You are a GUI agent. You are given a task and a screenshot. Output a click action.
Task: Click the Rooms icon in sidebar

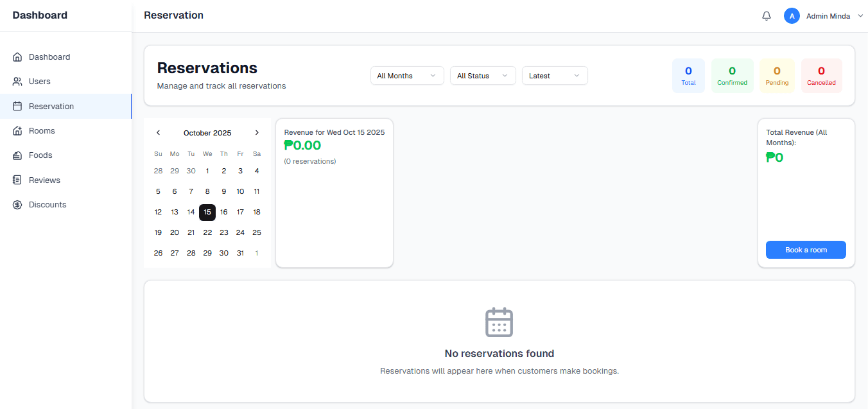(x=17, y=131)
